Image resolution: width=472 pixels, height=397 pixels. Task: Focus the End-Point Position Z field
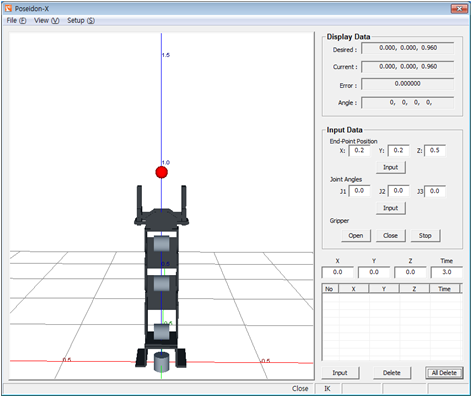[x=435, y=151]
